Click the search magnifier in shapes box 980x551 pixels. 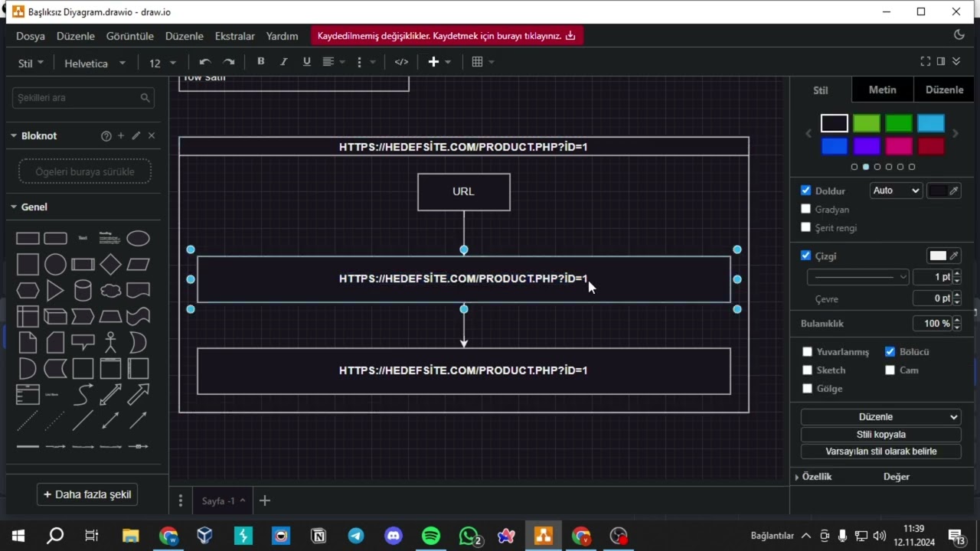145,98
